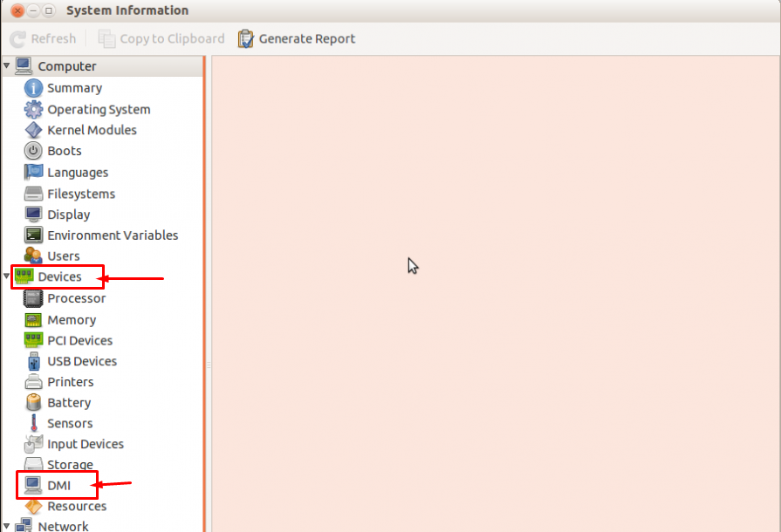The width and height of the screenshot is (781, 532).
Task: Click the Environment Variables terminal icon
Action: (33, 235)
